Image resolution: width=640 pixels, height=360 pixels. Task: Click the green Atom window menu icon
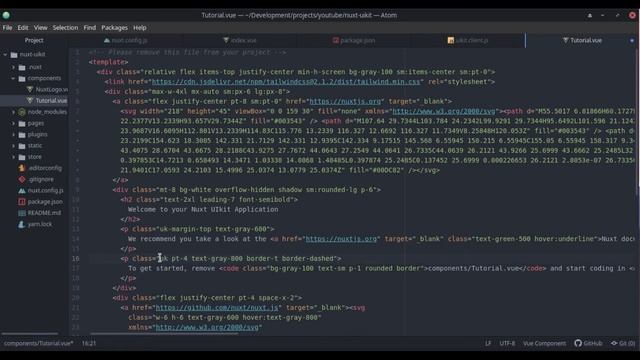pyautogui.click(x=6, y=16)
